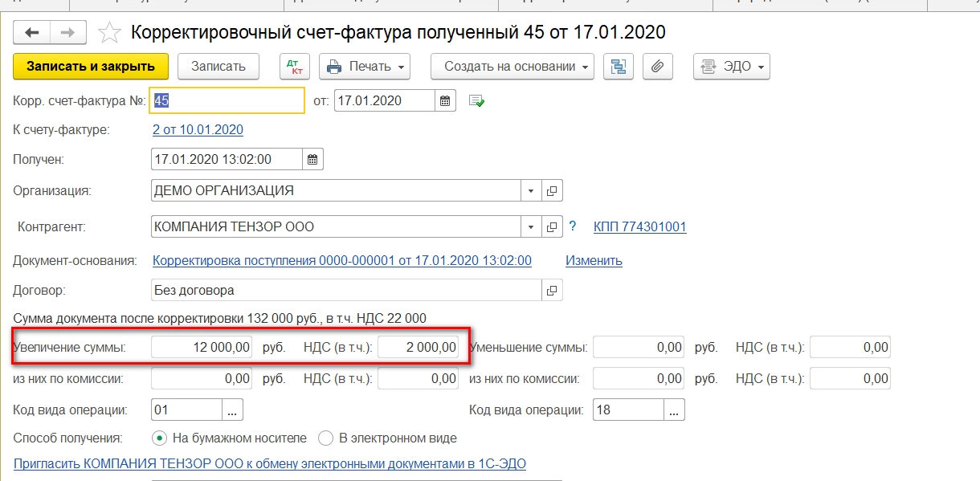Image resolution: width=980 pixels, height=481 pixels.
Task: Open Контрагент record with open icon
Action: click(552, 227)
